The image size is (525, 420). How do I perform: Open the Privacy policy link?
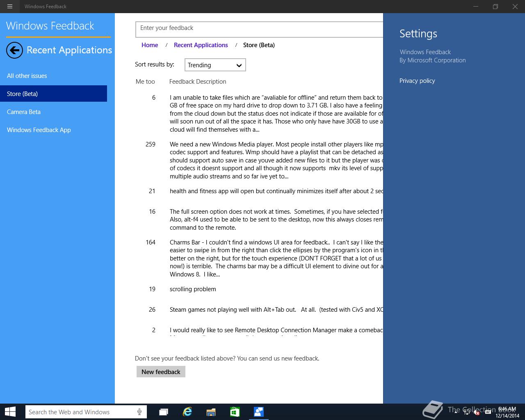click(417, 81)
